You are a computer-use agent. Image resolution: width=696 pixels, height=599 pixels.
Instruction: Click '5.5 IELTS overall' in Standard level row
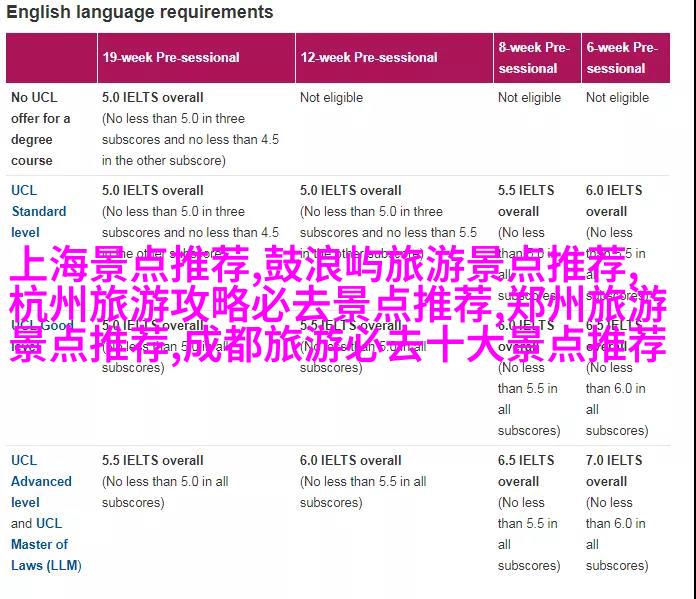pyautogui.click(x=526, y=201)
